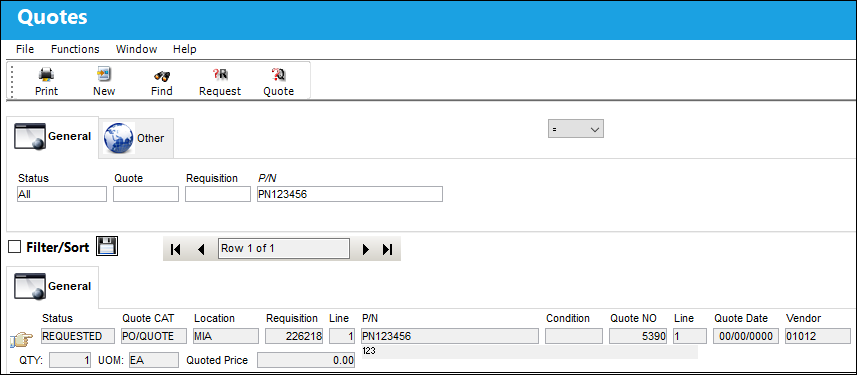
Task: Enable the Filter/Sort checkbox
Action: [x=15, y=248]
